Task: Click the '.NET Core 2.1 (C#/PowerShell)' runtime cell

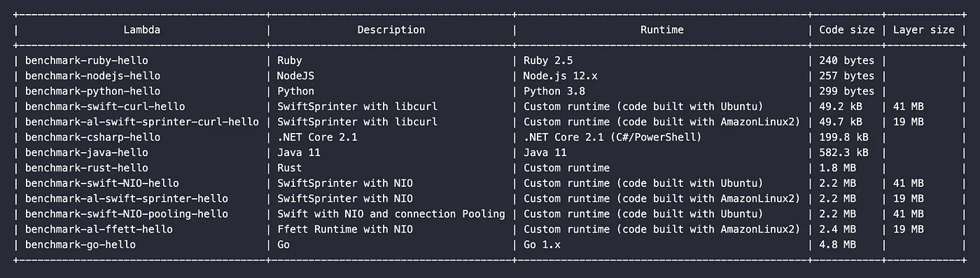Action: (x=612, y=137)
